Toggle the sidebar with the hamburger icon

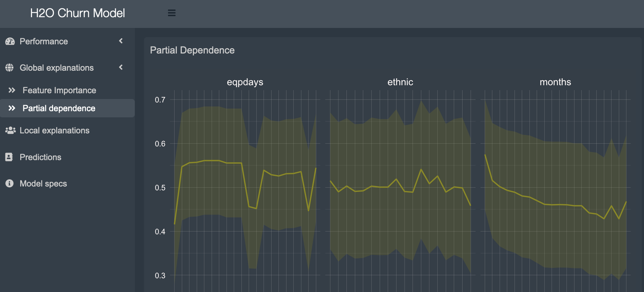[172, 13]
